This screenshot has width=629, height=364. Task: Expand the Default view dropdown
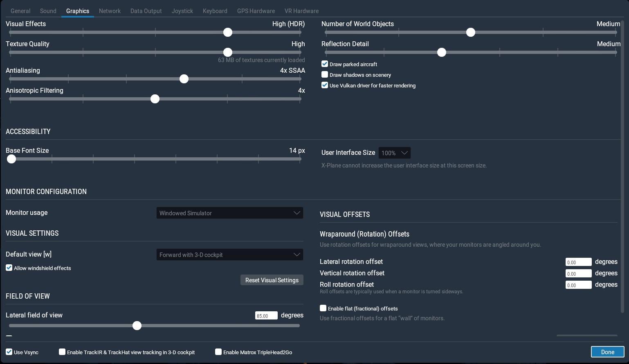tap(230, 255)
